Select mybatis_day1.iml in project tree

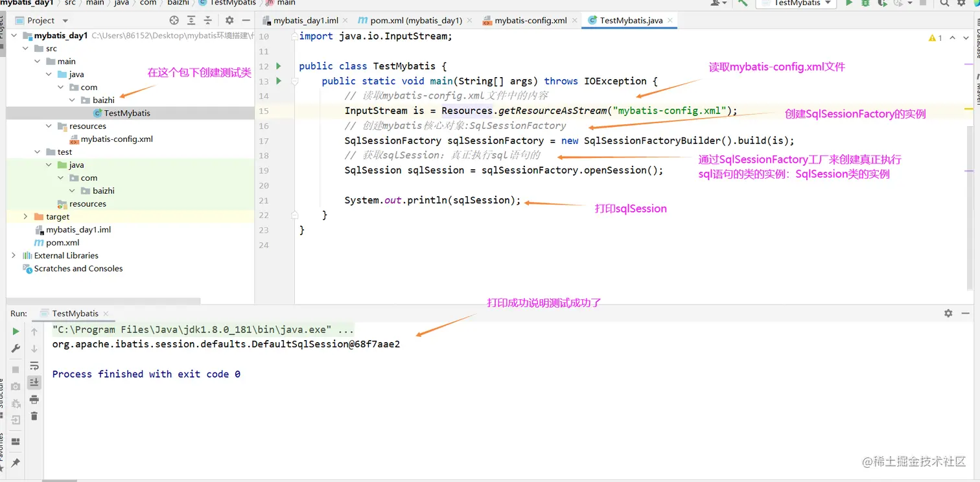[73, 230]
